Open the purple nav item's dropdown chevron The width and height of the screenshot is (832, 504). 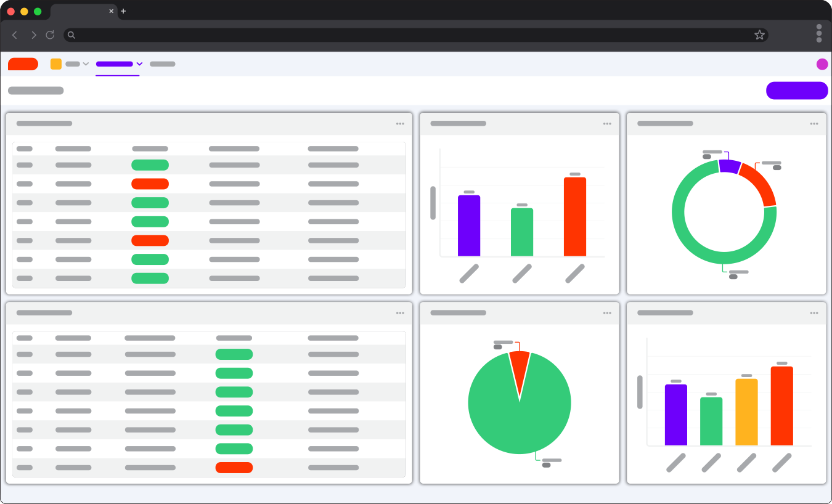140,63
